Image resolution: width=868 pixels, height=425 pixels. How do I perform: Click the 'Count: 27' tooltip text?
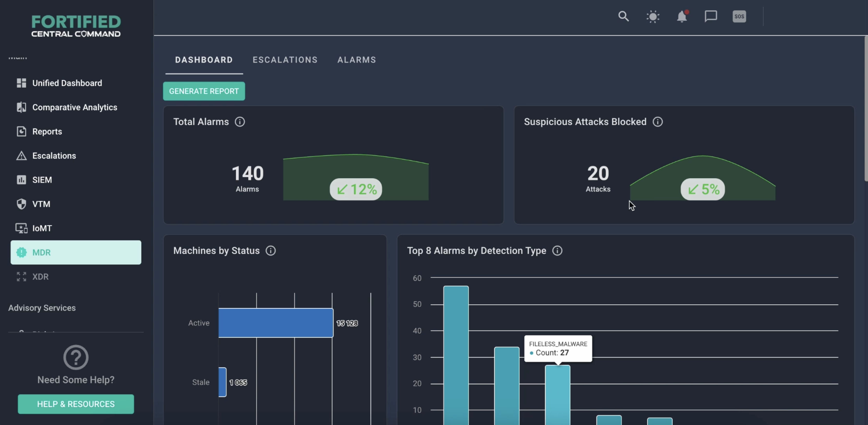pyautogui.click(x=552, y=353)
